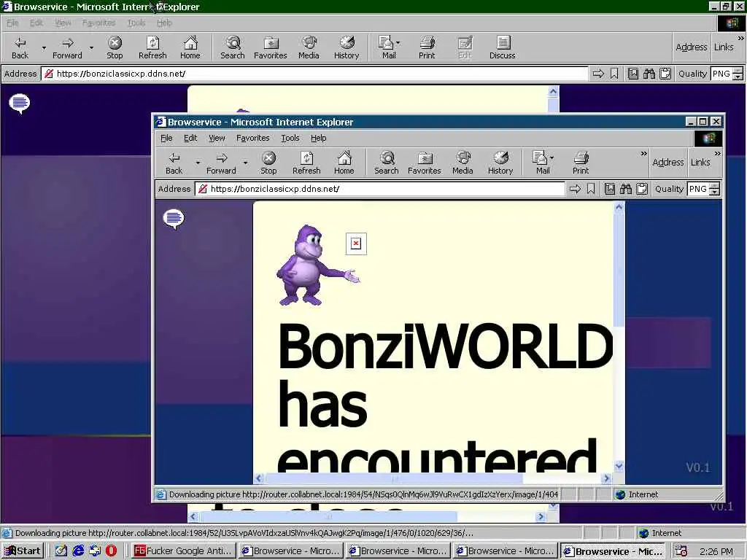Click Stop in the background browser window

[115, 47]
